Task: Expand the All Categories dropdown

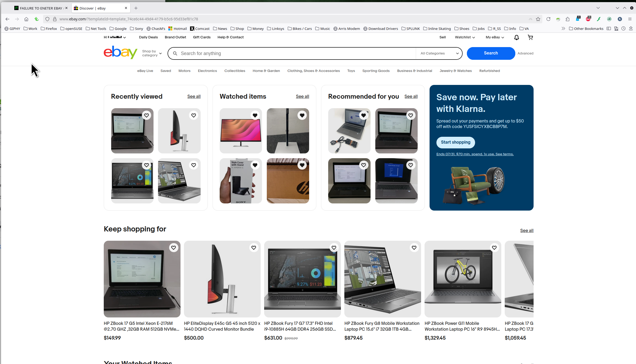Action: click(439, 53)
